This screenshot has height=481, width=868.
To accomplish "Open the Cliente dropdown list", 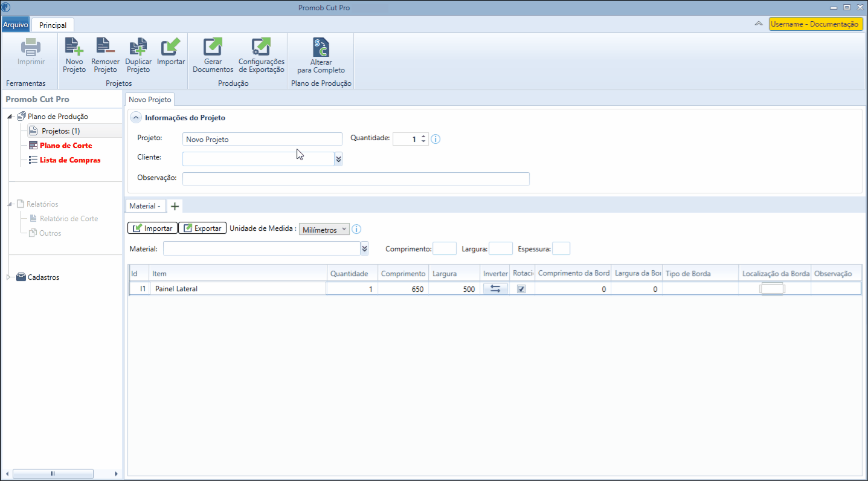I will [x=338, y=158].
